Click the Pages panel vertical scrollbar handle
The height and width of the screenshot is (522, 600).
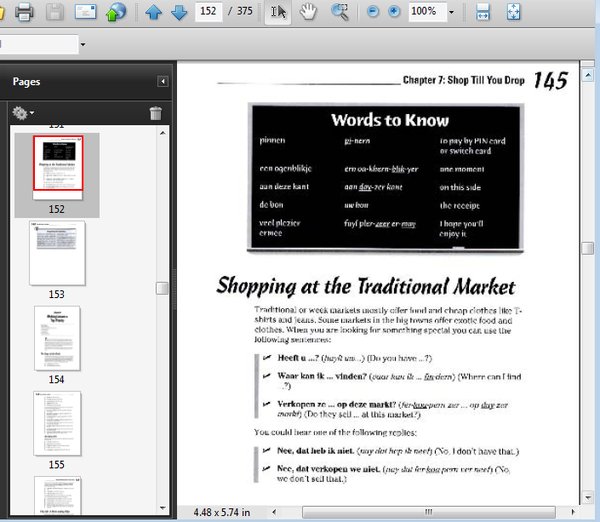(x=162, y=288)
